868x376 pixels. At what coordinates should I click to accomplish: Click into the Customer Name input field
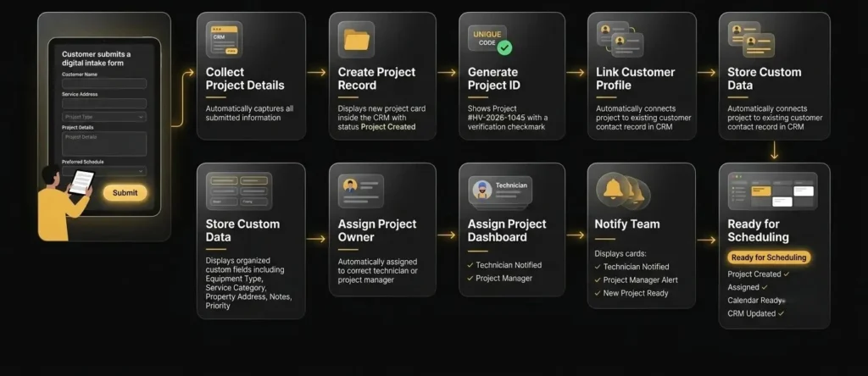pyautogui.click(x=104, y=84)
